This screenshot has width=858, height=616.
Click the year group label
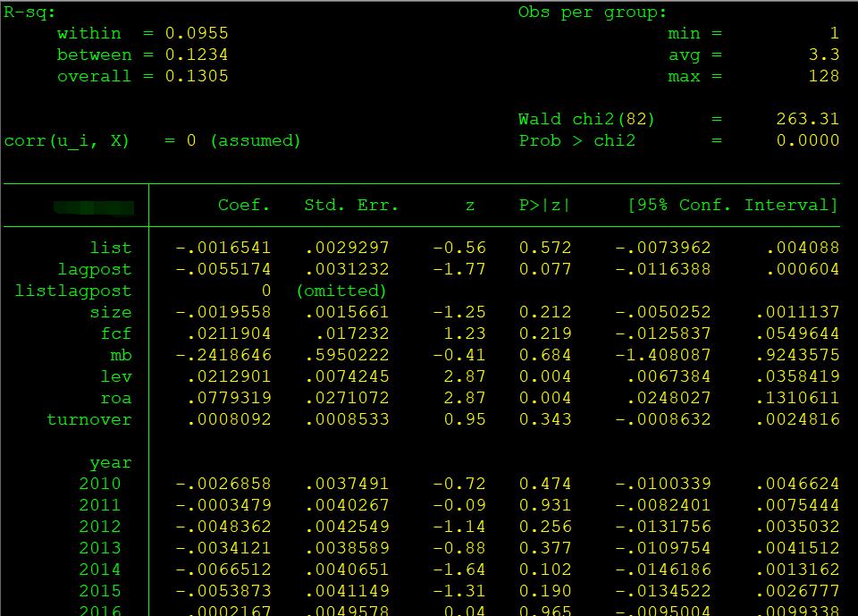pos(111,463)
